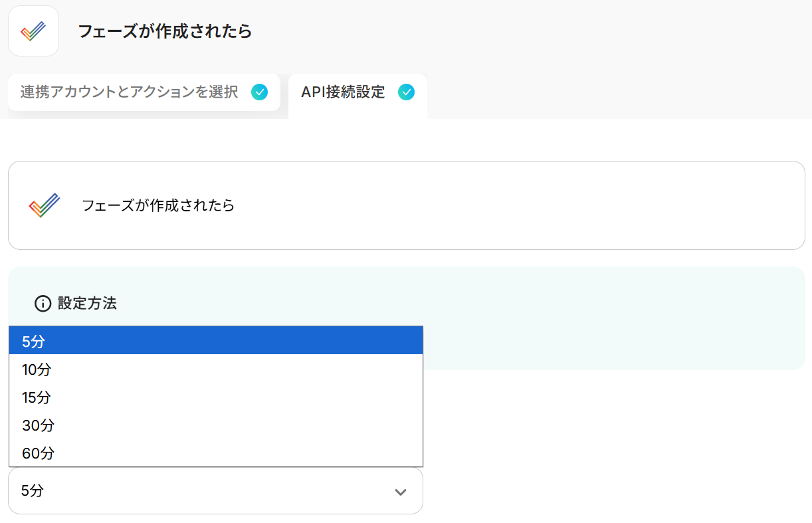The image size is (812, 523).
Task: Pick the 60分 interval option
Action: tap(216, 453)
